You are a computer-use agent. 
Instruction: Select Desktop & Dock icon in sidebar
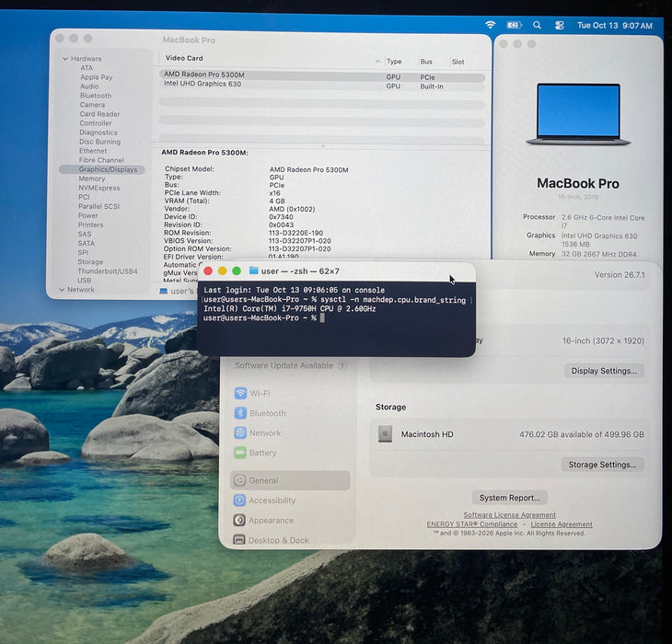(239, 540)
